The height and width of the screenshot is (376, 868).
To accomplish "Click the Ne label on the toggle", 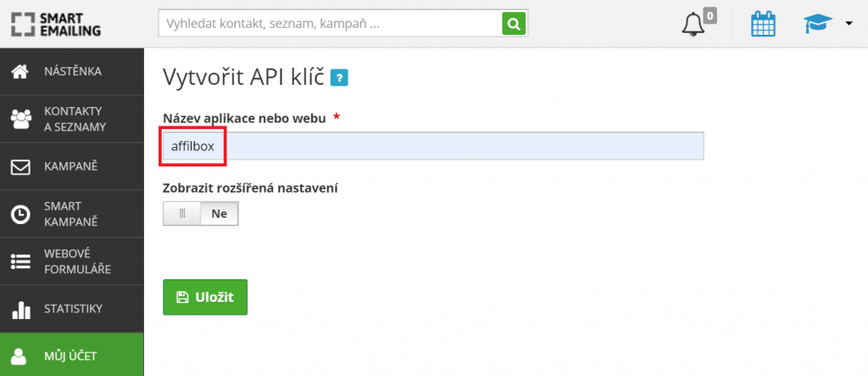I will [220, 214].
